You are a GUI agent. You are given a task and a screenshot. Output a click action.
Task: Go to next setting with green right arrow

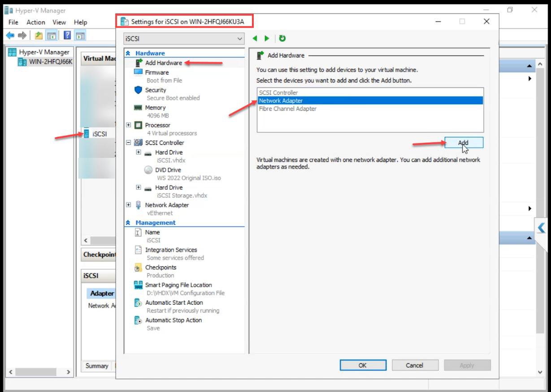click(x=267, y=39)
